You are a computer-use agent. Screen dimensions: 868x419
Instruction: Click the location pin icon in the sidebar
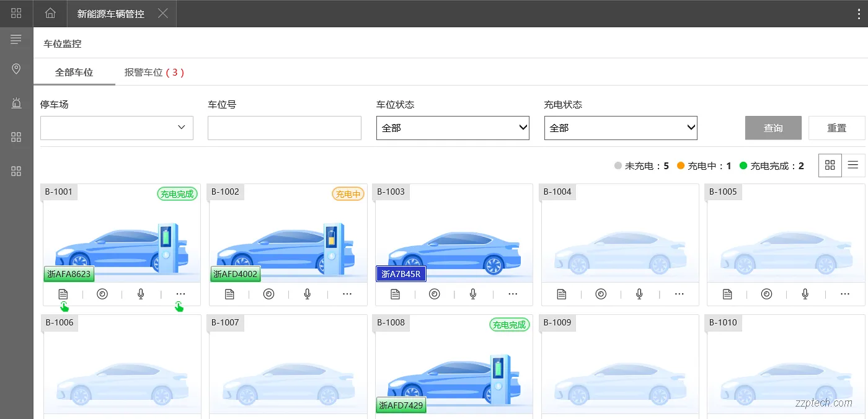tap(16, 69)
